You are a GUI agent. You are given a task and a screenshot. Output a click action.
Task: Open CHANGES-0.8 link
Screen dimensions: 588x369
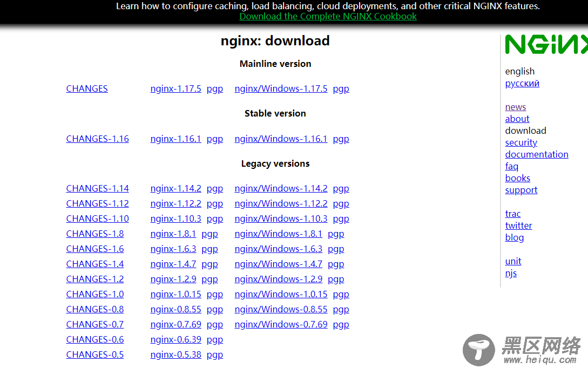(x=95, y=310)
